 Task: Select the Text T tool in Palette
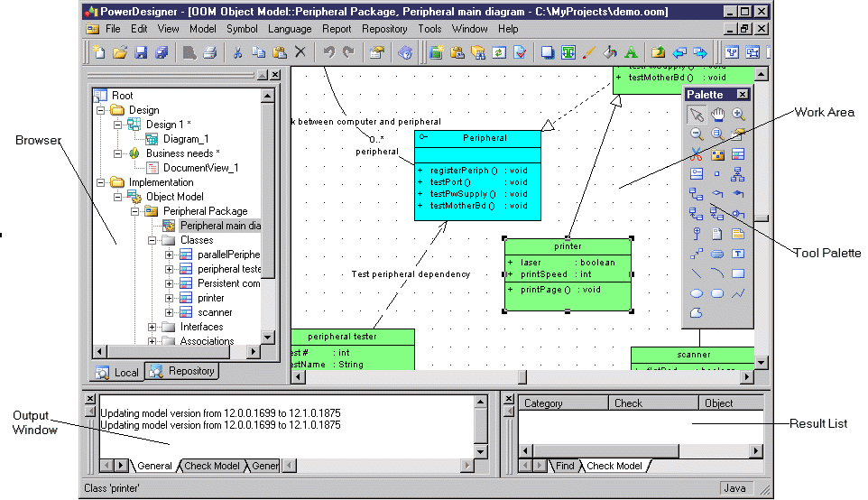tap(738, 254)
